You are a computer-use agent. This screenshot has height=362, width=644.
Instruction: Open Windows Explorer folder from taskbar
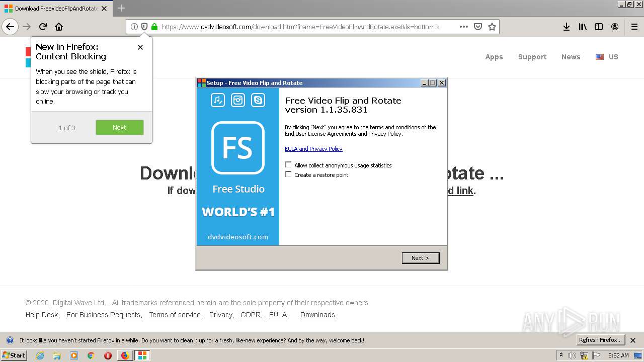coord(57,355)
